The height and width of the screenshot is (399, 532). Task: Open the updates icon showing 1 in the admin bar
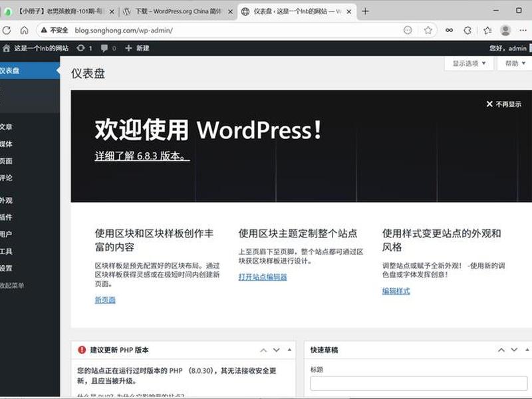coord(84,48)
